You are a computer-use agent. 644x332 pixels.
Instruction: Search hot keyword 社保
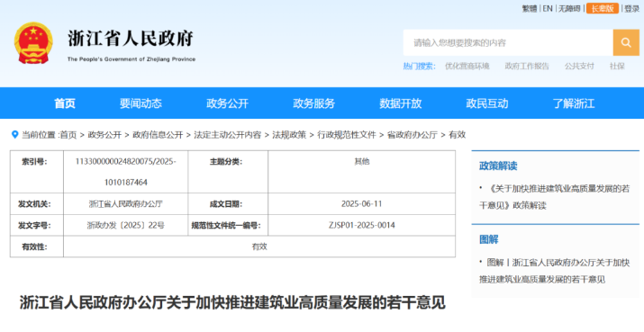click(x=617, y=66)
